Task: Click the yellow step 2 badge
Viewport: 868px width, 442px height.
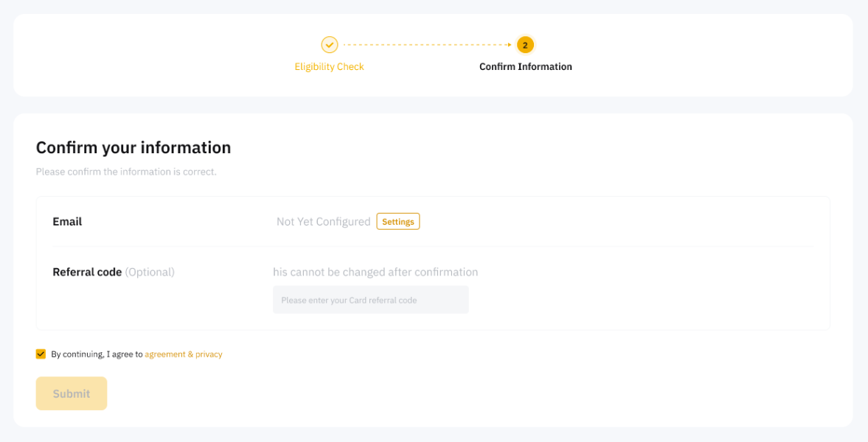Action: [525, 44]
